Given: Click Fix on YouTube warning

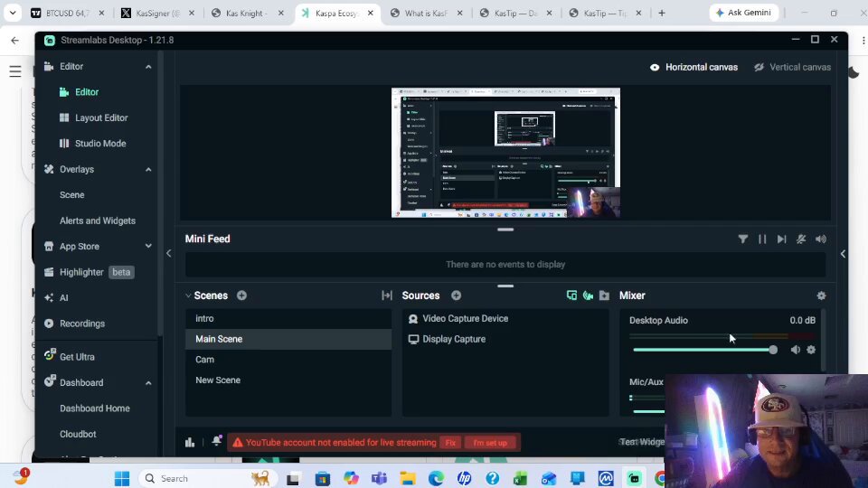Looking at the screenshot, I should 450,443.
